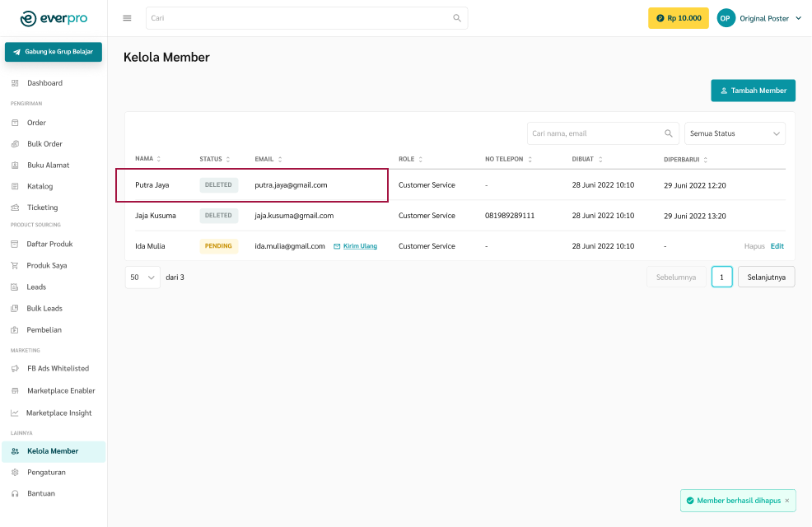Click the Pengaturan gear icon
Image resolution: width=812 pixels, height=527 pixels.
pyautogui.click(x=15, y=472)
